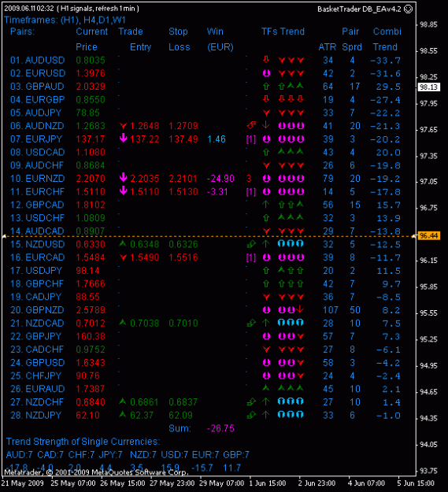Click the GBPNZD ATR value 107
Image resolution: width=448 pixels, height=492 pixels.
tap(331, 310)
